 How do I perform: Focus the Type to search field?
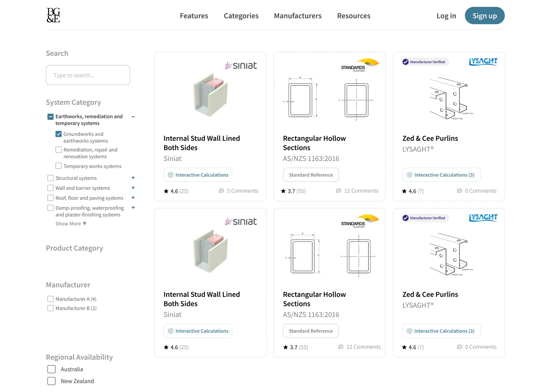[88, 75]
